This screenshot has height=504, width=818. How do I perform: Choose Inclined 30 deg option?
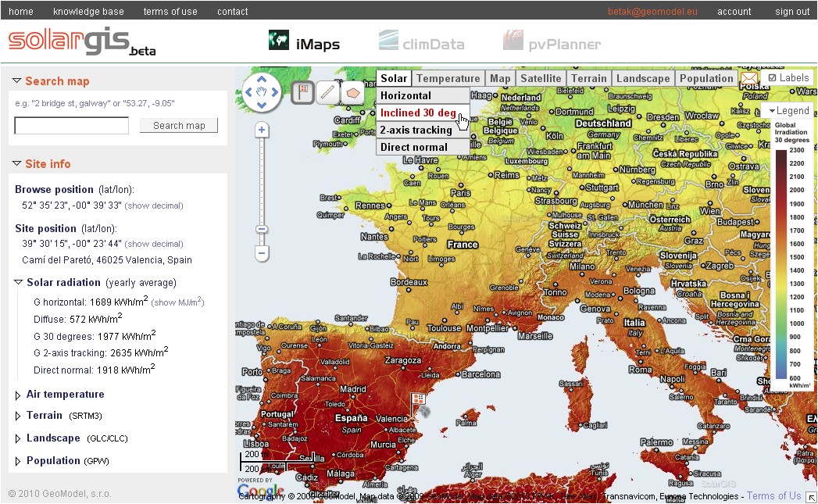(423, 113)
